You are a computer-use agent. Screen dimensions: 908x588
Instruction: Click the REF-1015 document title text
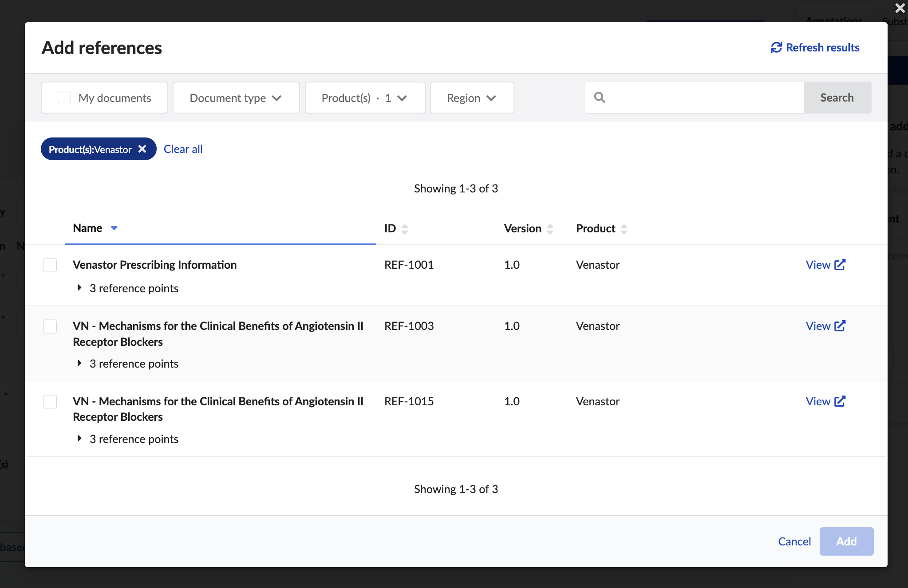pyautogui.click(x=218, y=409)
